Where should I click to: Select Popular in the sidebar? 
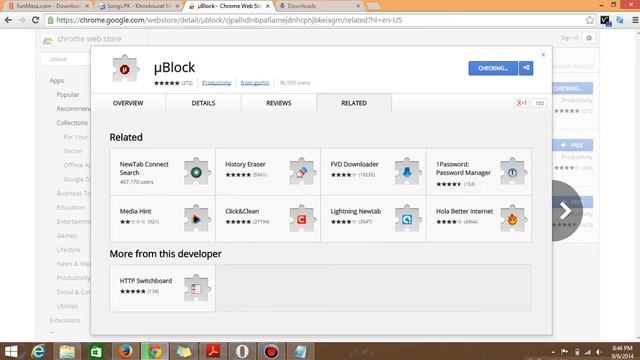(x=68, y=95)
